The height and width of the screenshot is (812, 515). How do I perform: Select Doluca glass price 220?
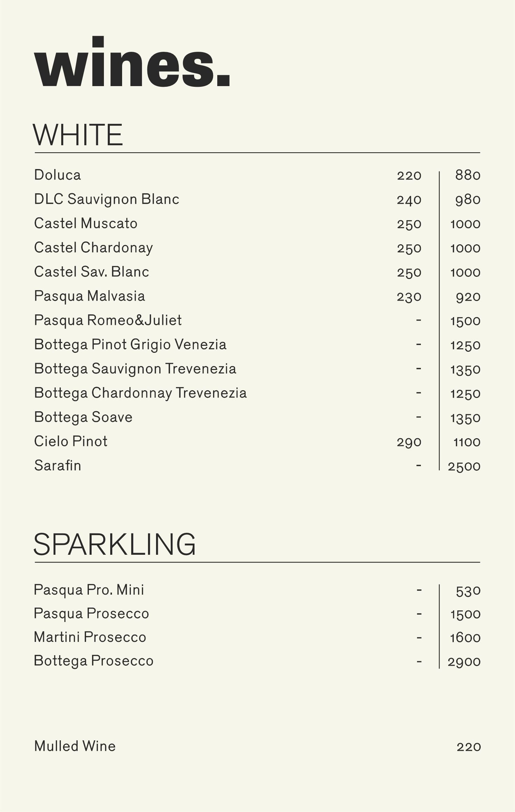(409, 175)
